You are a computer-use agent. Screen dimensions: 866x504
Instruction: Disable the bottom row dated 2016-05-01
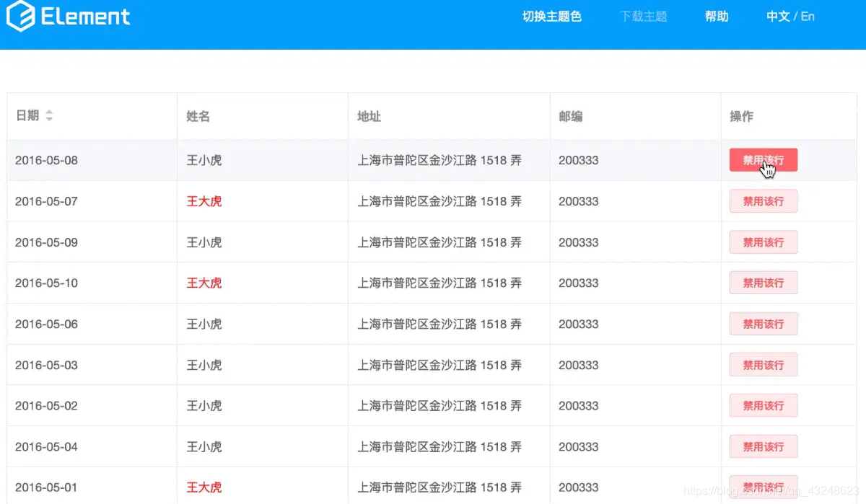[763, 487]
